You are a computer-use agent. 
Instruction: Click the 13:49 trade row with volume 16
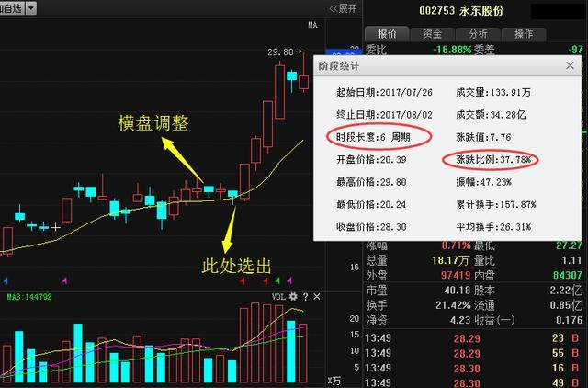[x=473, y=368]
